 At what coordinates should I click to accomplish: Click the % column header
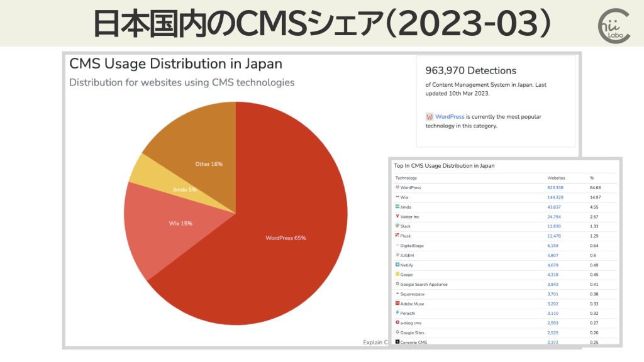(x=592, y=178)
